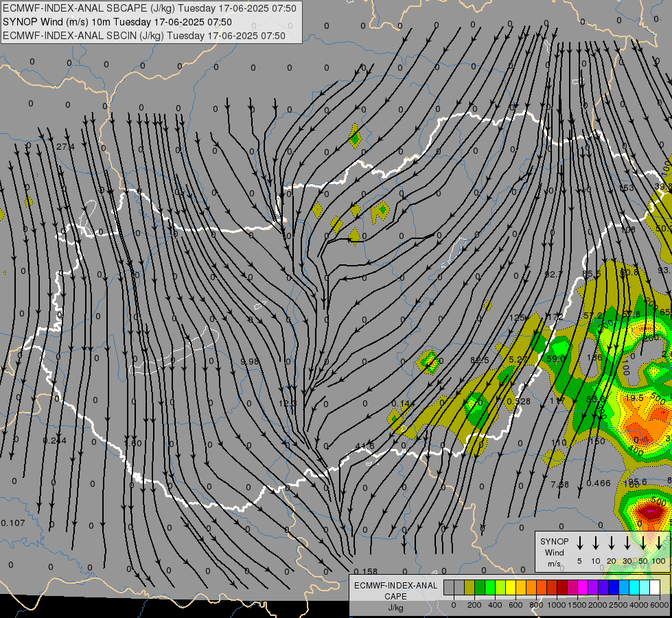Click the 'ECMWF-INDEX-ANAL' legend label
Image resolution: width=672 pixels, height=618 pixels.
[x=395, y=586]
